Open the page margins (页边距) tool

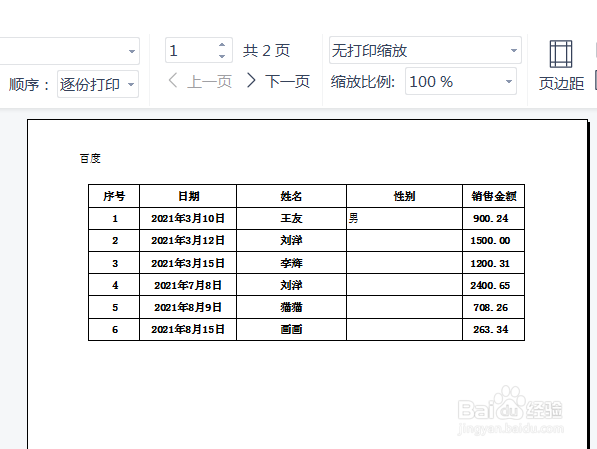tap(561, 66)
